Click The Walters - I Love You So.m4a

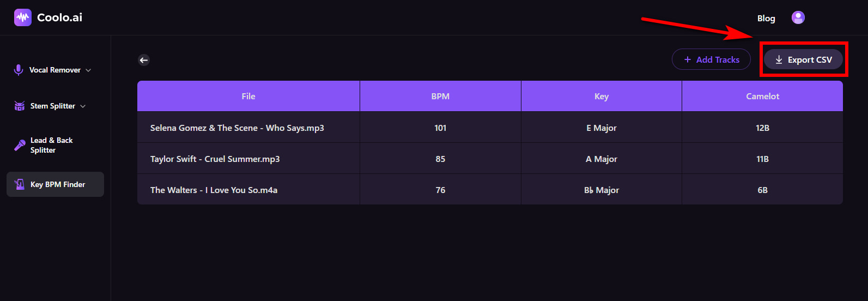click(x=214, y=190)
